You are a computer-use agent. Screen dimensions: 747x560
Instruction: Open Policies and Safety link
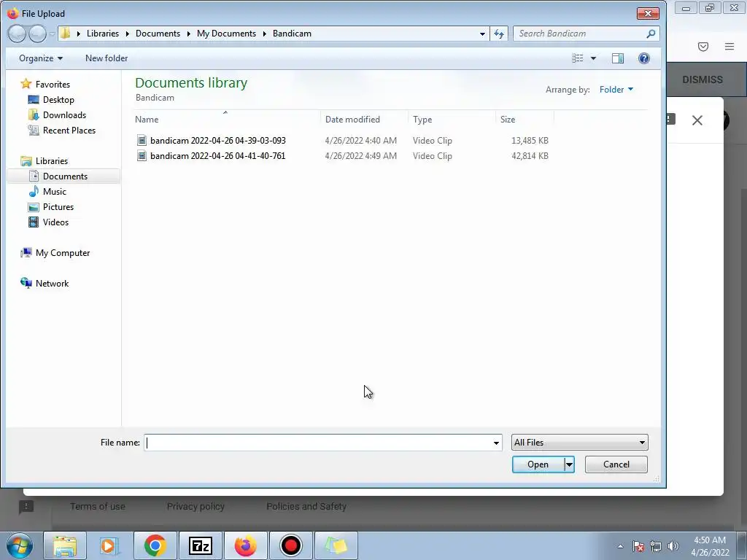[x=306, y=506]
